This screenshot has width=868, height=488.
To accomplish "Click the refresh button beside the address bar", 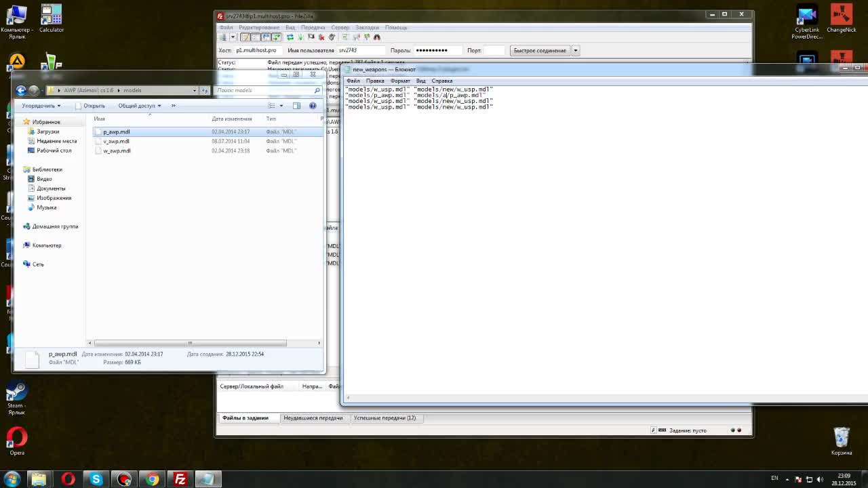I will (x=205, y=90).
